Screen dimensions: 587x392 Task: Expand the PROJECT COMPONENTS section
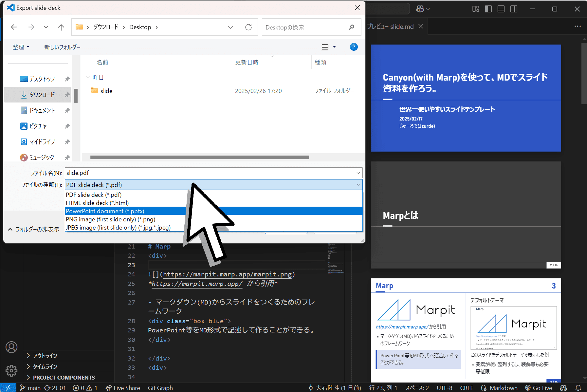point(64,377)
